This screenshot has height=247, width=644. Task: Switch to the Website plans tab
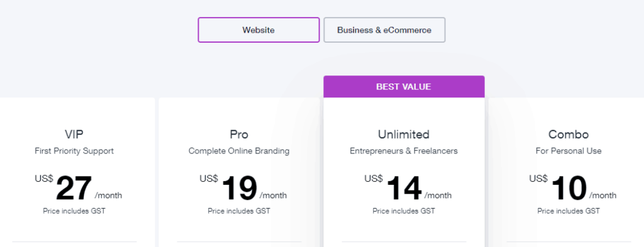[x=258, y=30]
